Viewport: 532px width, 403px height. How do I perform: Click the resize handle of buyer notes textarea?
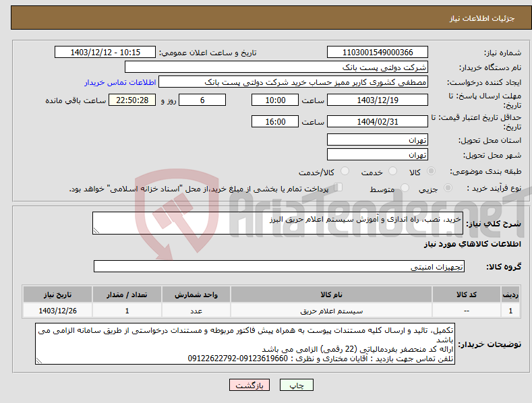tap(39, 361)
